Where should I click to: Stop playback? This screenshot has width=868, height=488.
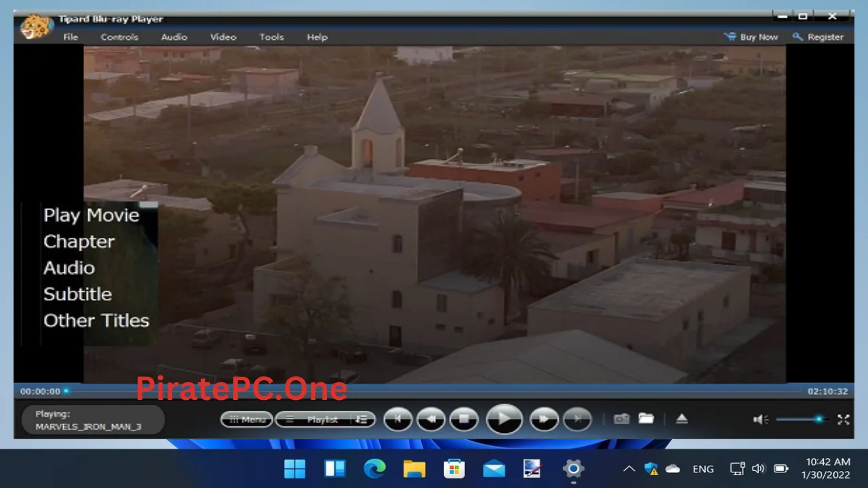pyautogui.click(x=465, y=420)
